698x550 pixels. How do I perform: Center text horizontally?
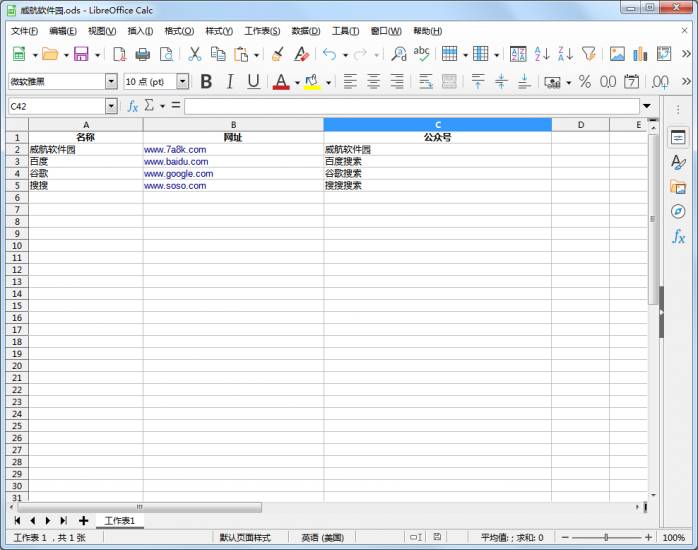pos(373,81)
